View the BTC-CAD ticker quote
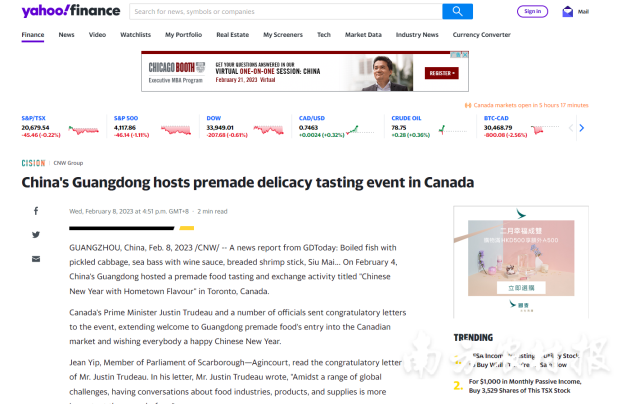 coord(497,118)
